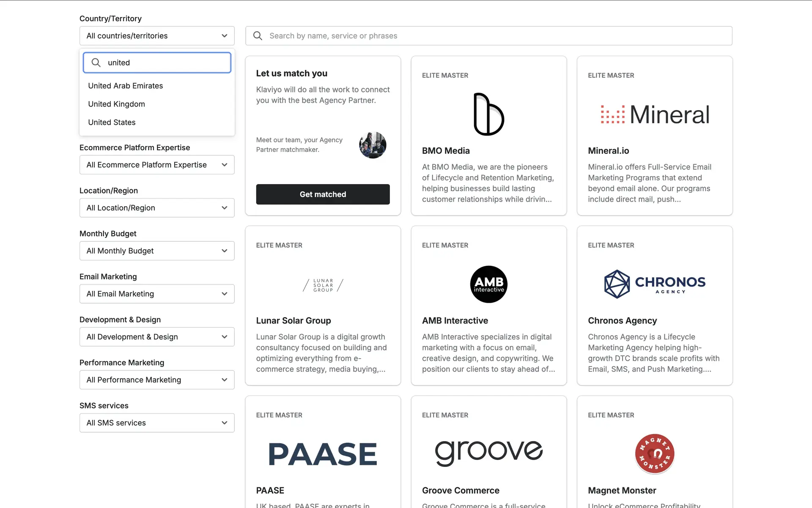Focus the search by name field
This screenshot has width=812, height=508.
coord(495,36)
